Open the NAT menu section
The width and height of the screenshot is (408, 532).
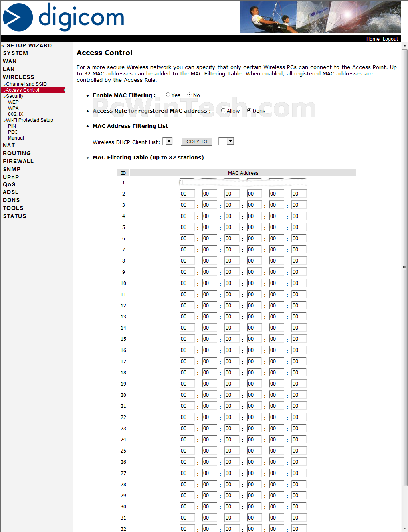point(9,145)
